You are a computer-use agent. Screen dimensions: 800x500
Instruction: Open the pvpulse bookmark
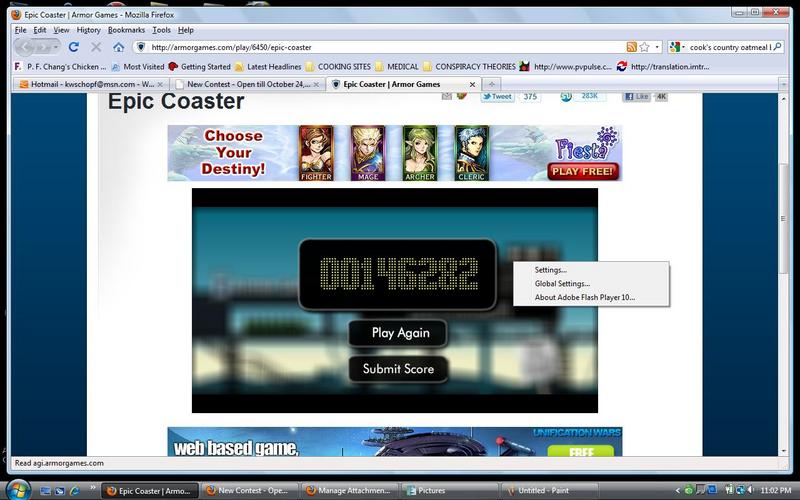point(566,66)
